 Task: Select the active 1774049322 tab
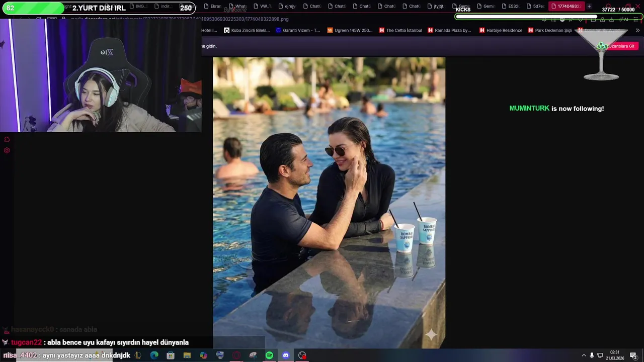click(566, 6)
